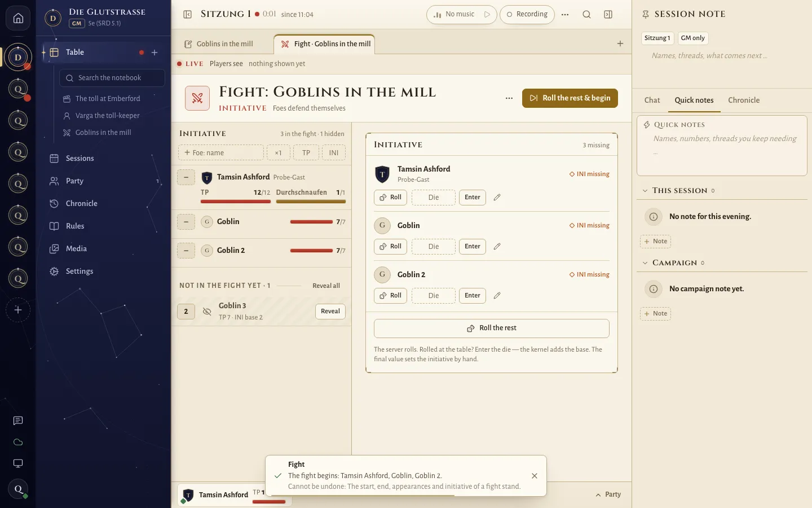Toggle session Recording
The width and height of the screenshot is (812, 508).
click(527, 14)
